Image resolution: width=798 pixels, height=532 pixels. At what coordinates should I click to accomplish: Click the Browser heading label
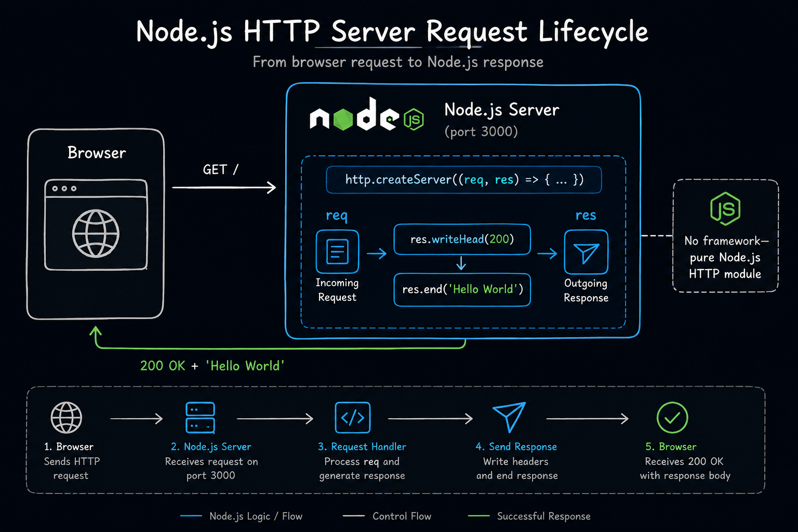(97, 153)
